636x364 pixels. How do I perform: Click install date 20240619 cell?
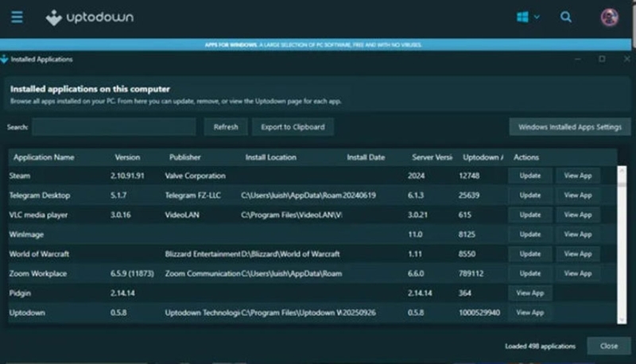coord(359,195)
